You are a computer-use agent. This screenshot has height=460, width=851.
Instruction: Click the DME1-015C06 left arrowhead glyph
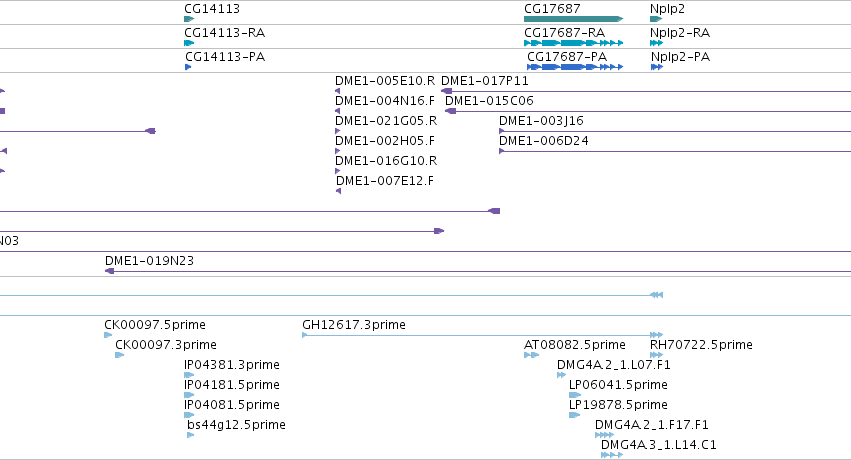pyautogui.click(x=450, y=111)
